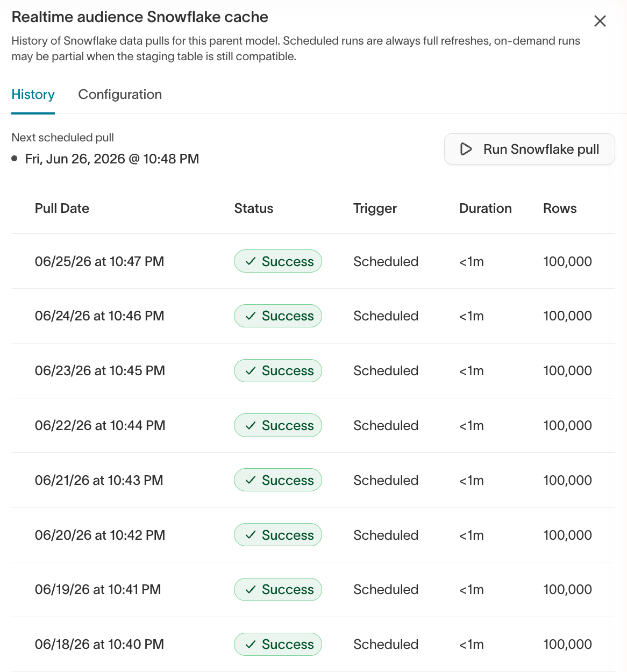This screenshot has height=672, width=627.
Task: Click the Next scheduled pull label
Action: click(63, 138)
